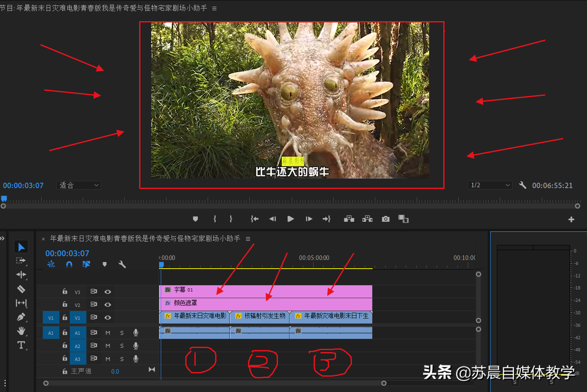587x392 pixels.
Task: Play the program monitor
Action: click(x=291, y=219)
